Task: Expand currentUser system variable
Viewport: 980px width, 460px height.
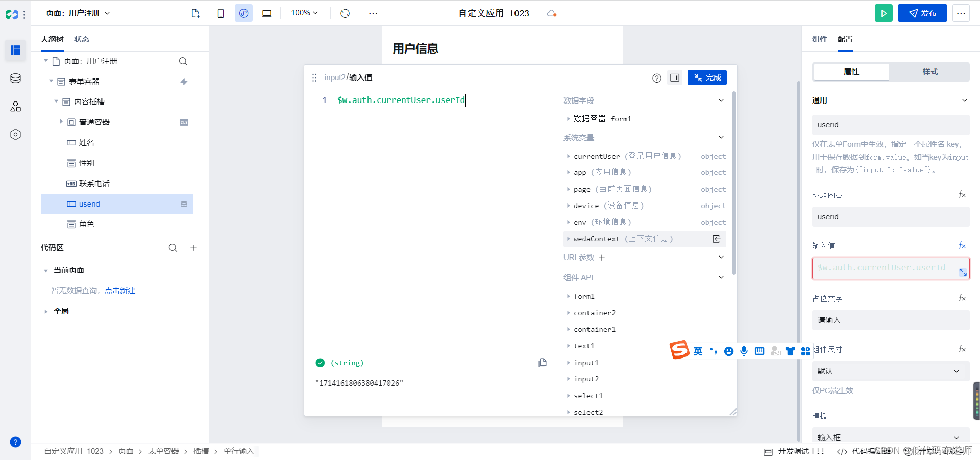Action: [568, 156]
